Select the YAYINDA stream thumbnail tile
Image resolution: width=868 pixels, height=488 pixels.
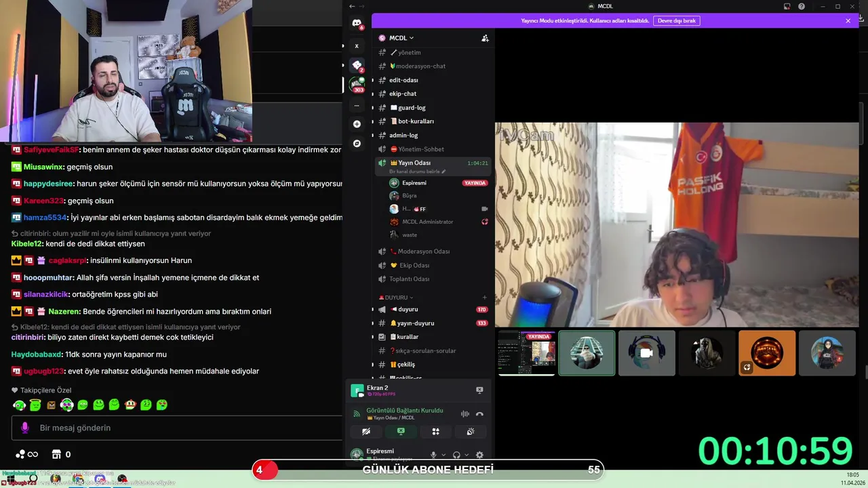tap(526, 353)
